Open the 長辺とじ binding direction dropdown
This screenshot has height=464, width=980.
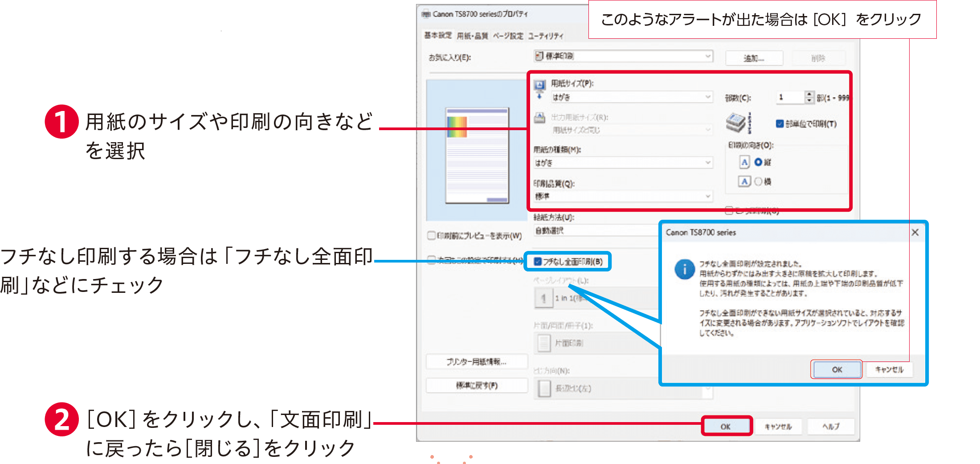(623, 388)
